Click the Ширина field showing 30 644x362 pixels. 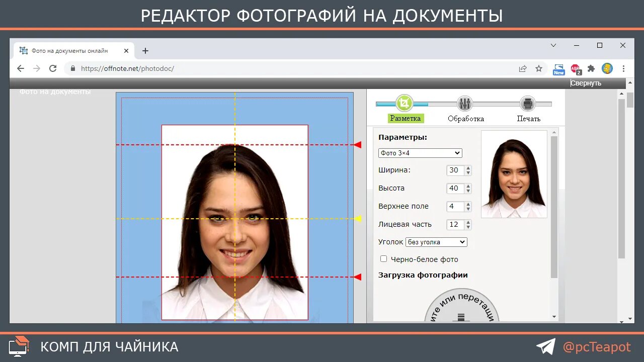tap(456, 170)
